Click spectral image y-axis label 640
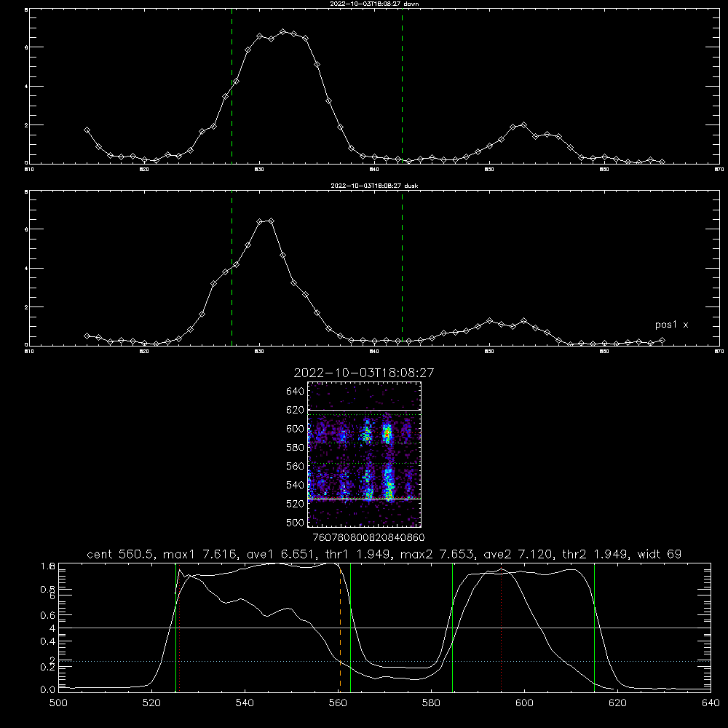This screenshot has width=728, height=728. pos(296,391)
